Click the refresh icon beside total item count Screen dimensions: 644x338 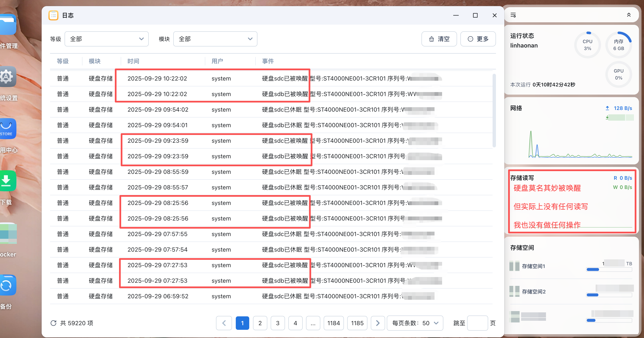(x=53, y=323)
